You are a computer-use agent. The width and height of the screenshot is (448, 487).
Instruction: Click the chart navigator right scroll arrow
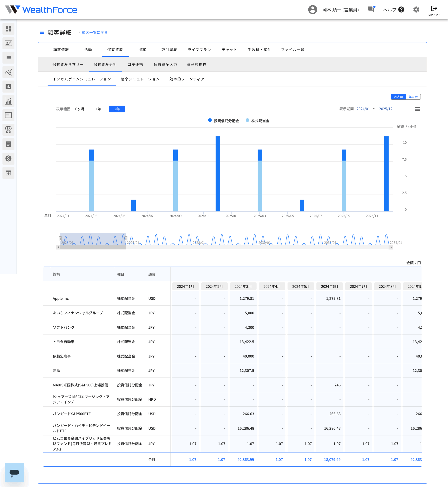pyautogui.click(x=391, y=247)
